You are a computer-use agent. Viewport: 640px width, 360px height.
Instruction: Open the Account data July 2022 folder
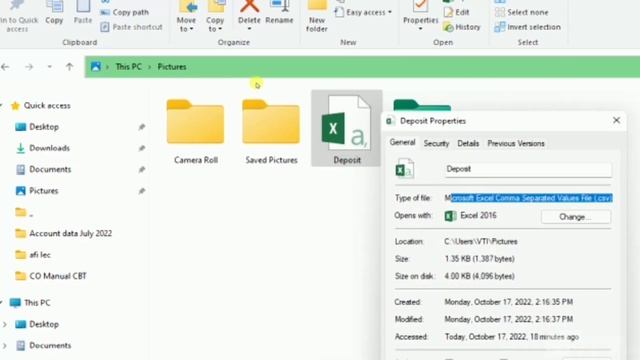coord(70,233)
